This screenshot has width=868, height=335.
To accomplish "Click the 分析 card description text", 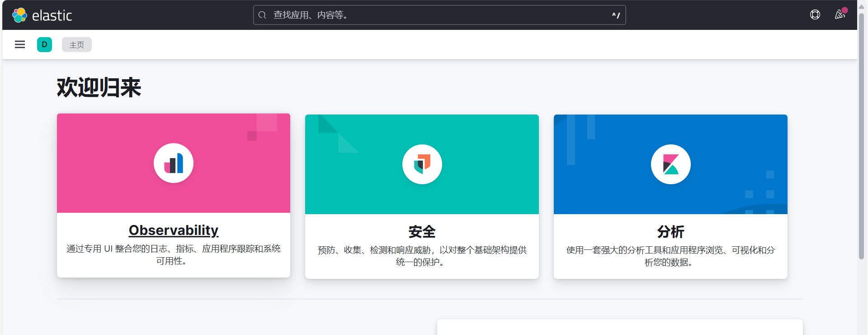I will tap(671, 256).
